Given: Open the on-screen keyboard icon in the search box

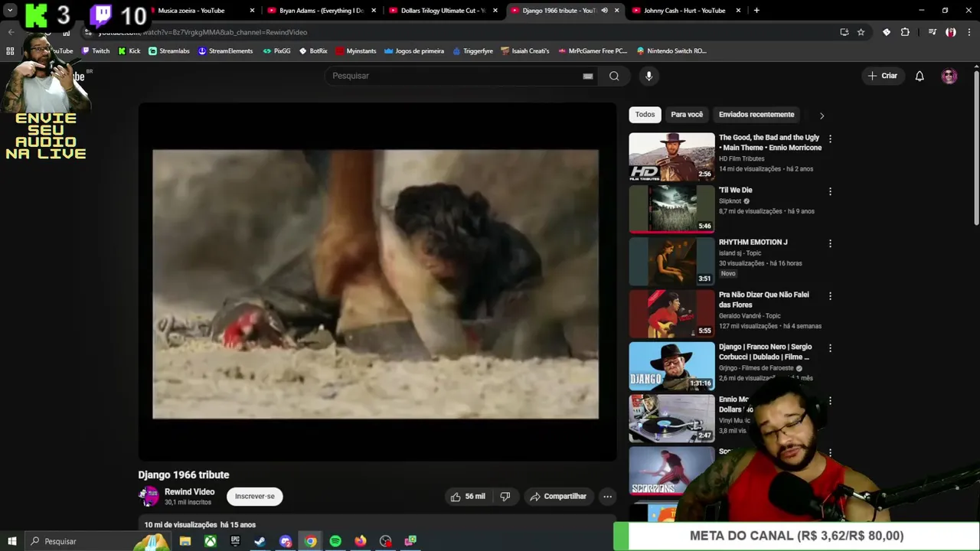Looking at the screenshot, I should point(588,76).
